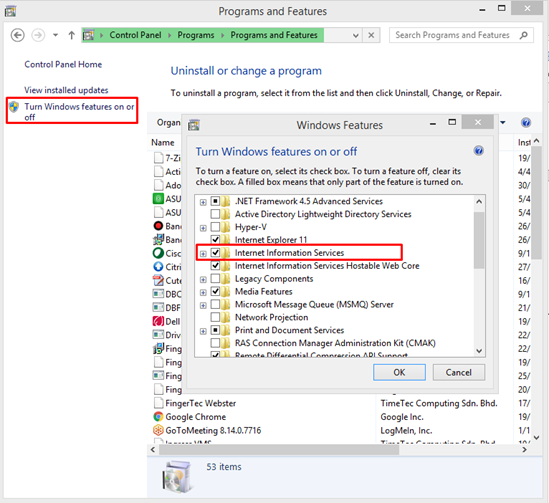Select the Citrix program icon
Screen dimensions: 549x503
[158, 267]
